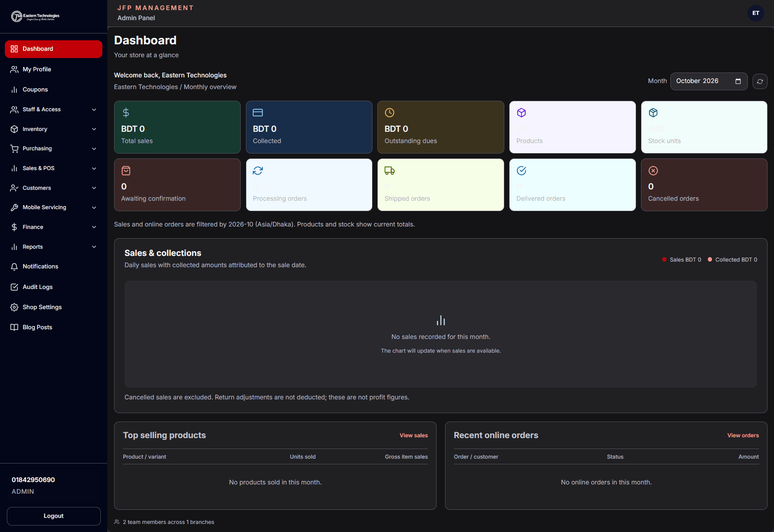Click the ET user avatar
This screenshot has width=774, height=532.
pyautogui.click(x=755, y=13)
